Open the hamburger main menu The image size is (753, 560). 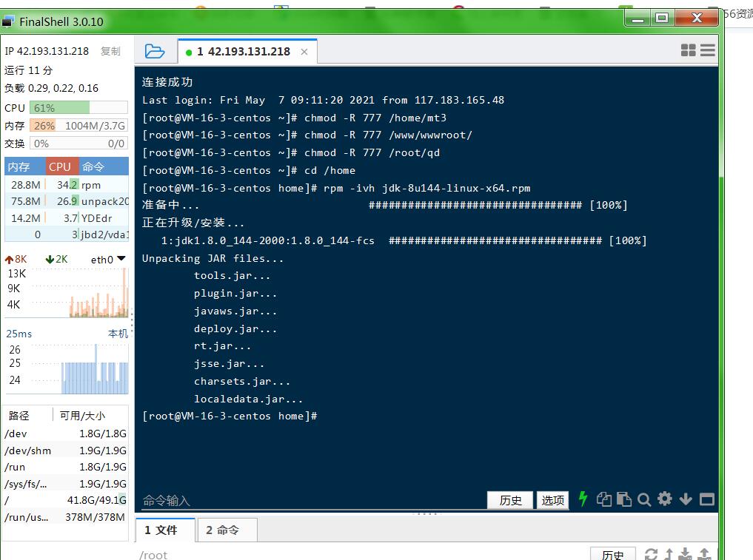point(708,50)
